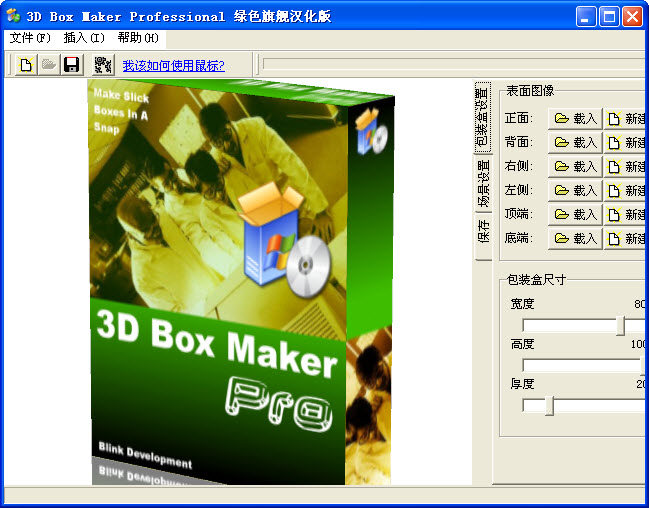This screenshot has width=649, height=508.
Task: Click the 厚度 thickness slider handle
Action: click(x=549, y=406)
